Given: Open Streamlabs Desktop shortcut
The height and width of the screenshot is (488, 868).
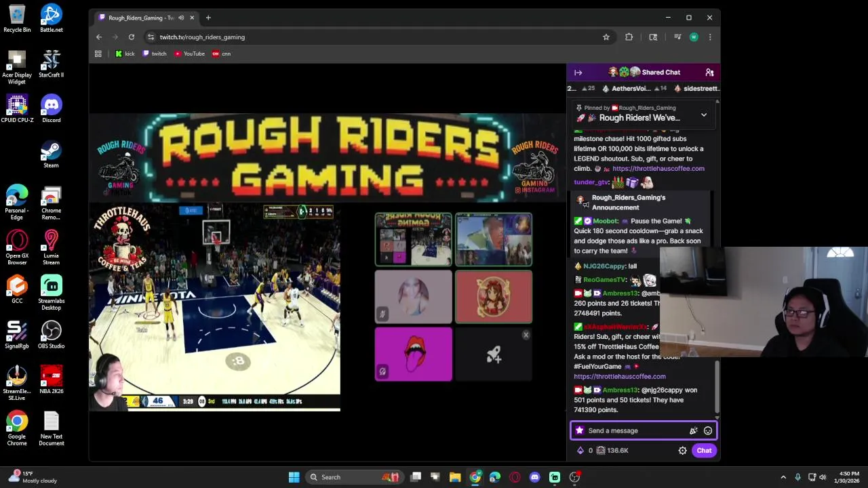Looking at the screenshot, I should click(52, 293).
